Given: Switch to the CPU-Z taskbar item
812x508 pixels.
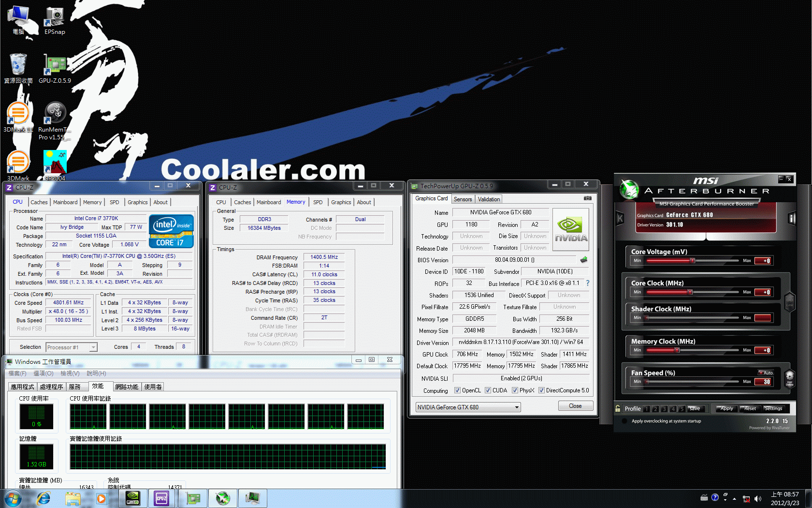Looking at the screenshot, I should (x=161, y=498).
